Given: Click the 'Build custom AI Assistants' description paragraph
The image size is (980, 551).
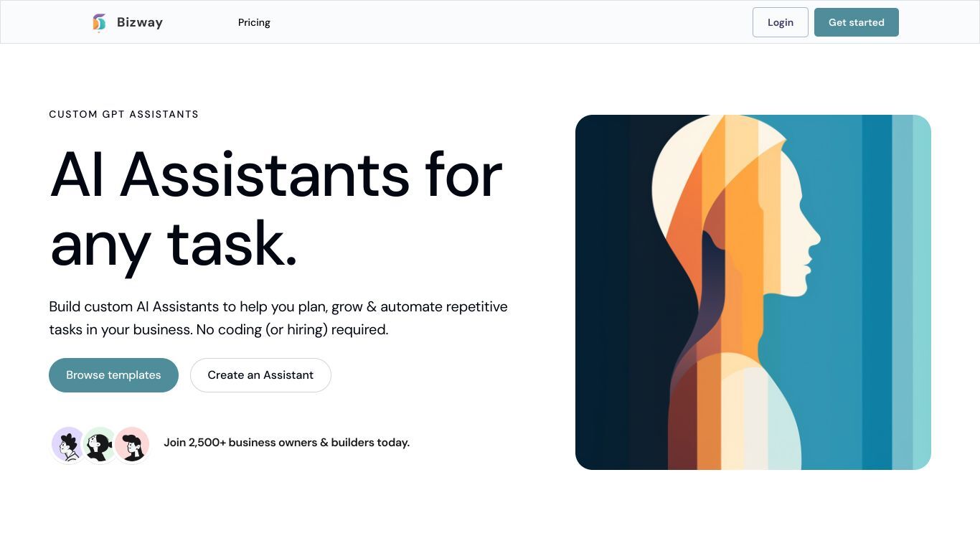Looking at the screenshot, I should coord(278,318).
